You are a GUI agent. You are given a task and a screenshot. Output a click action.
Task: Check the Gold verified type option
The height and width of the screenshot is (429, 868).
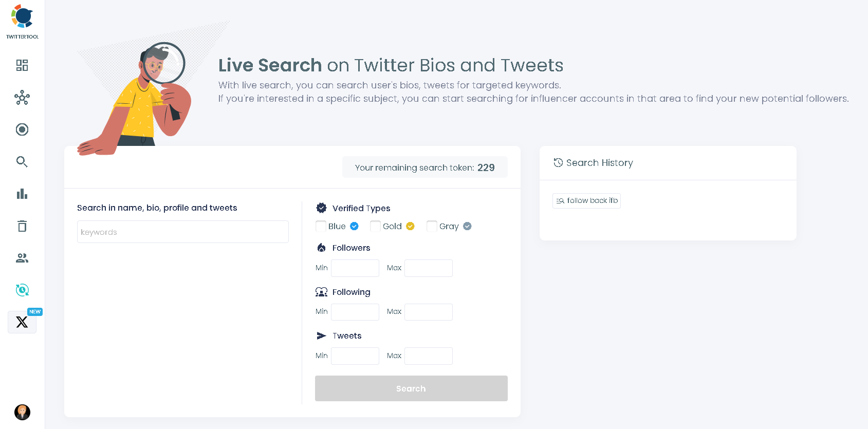(x=375, y=226)
